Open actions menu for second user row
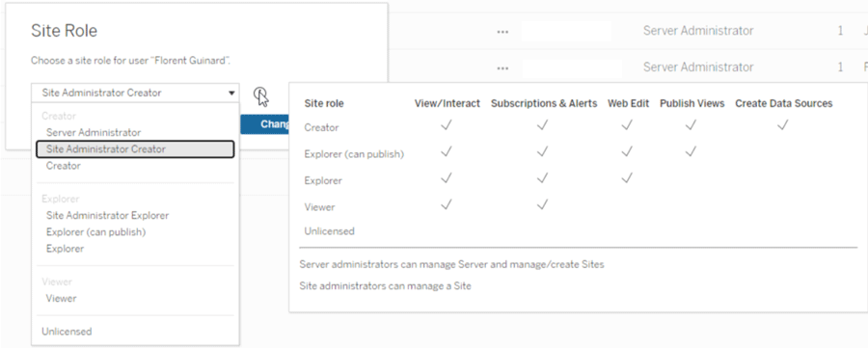 [502, 68]
